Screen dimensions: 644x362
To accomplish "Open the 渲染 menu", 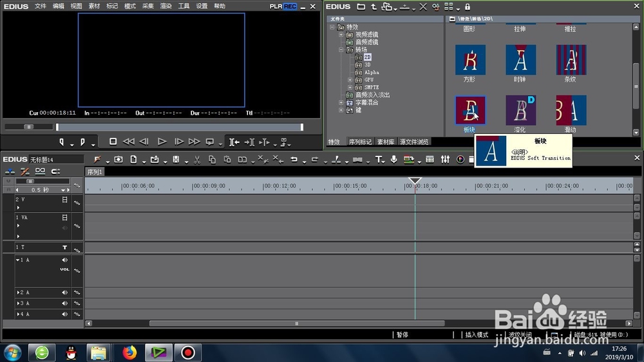I will 166,6.
